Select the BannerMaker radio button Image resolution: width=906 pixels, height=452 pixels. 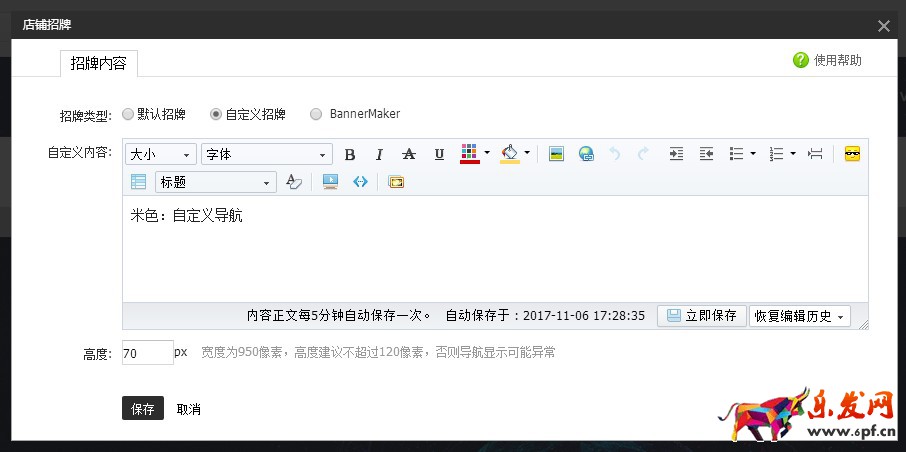point(315,114)
